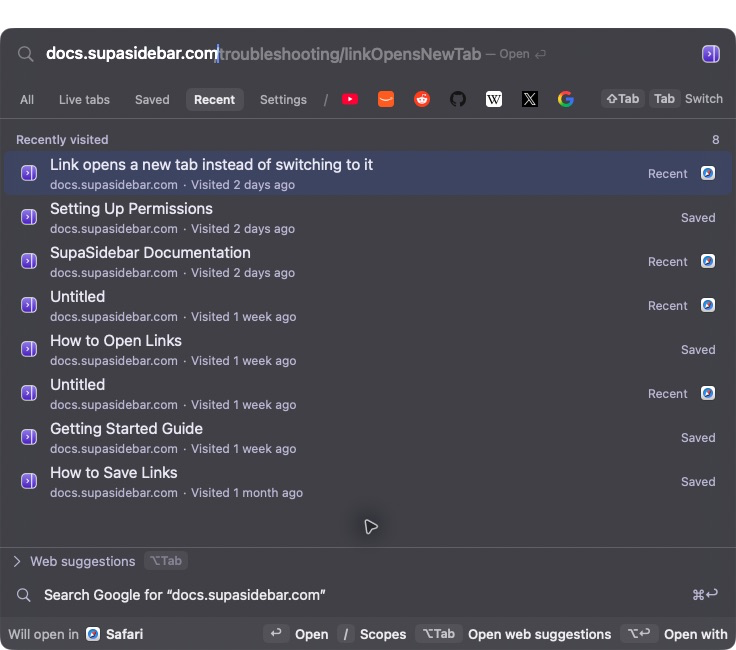Open 'SupaSidebar Documentation' result
736x650 pixels.
coord(368,261)
